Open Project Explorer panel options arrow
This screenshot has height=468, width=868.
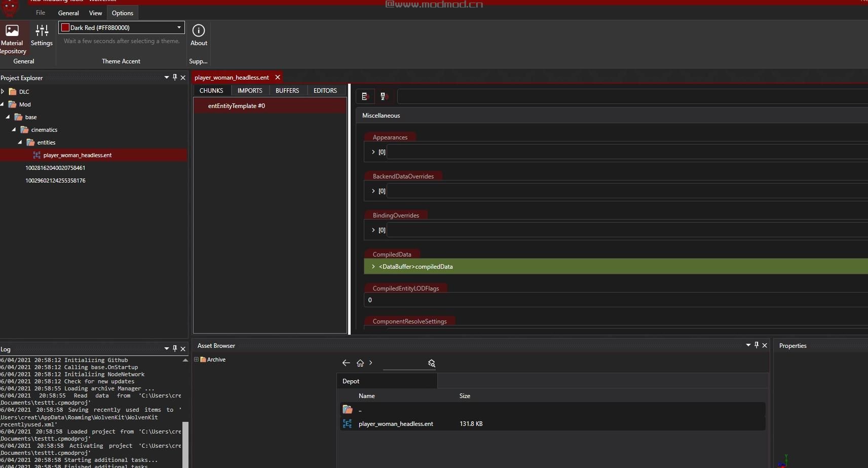166,78
